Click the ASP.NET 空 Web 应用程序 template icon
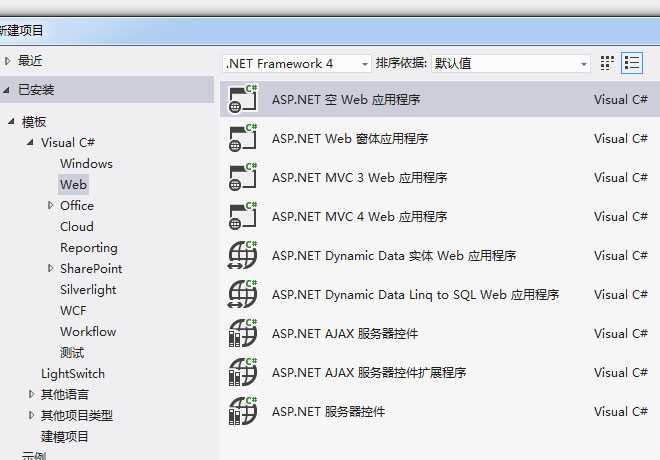660x460 pixels. 243,99
